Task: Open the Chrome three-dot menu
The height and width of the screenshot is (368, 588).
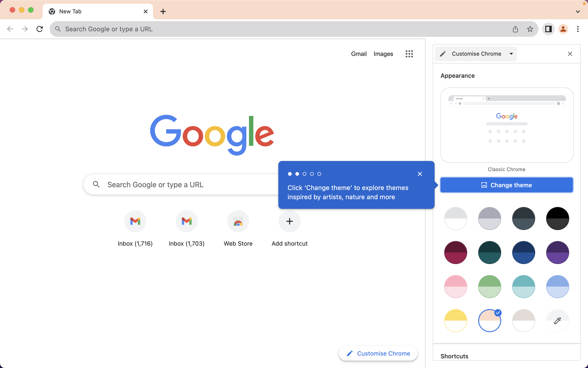Action: click(578, 29)
